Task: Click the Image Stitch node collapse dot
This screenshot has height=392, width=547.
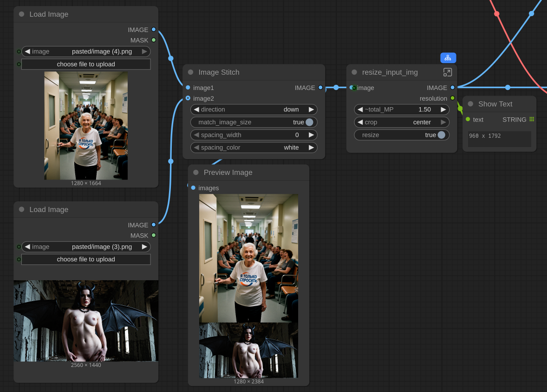Action: tap(190, 72)
